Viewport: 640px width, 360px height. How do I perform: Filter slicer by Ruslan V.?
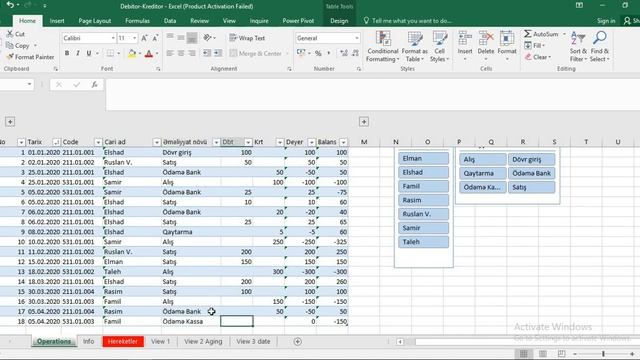[424, 214]
